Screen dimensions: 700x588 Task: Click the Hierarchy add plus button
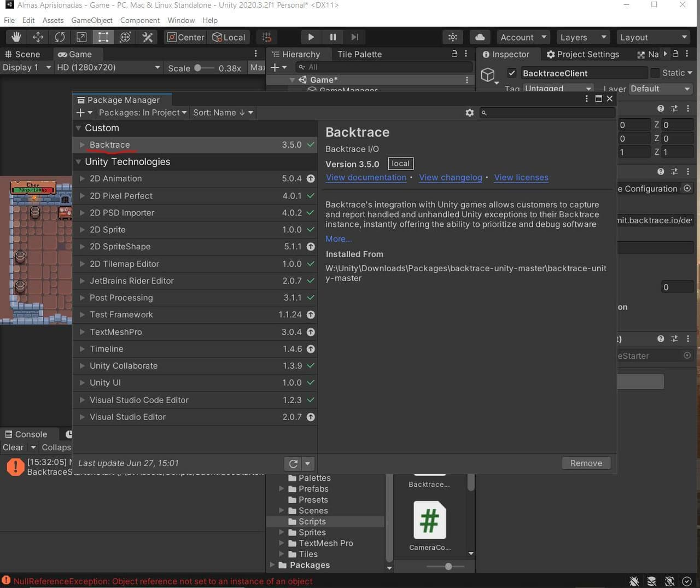click(278, 67)
